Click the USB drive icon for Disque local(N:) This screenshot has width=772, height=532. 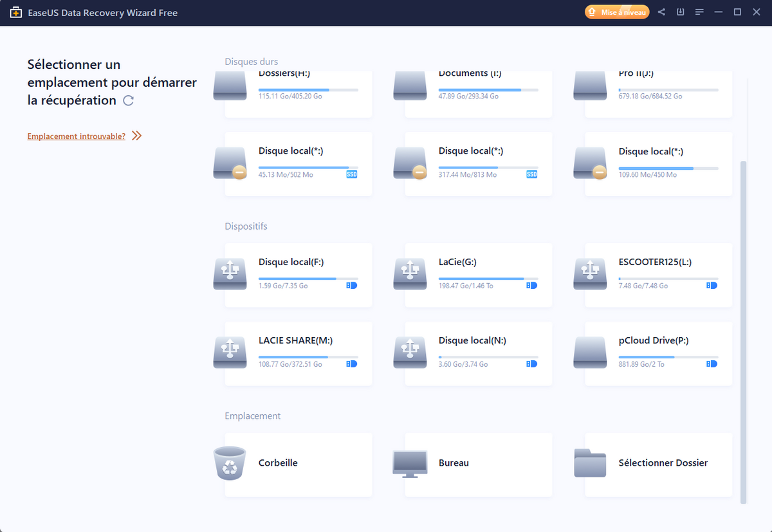pos(410,351)
